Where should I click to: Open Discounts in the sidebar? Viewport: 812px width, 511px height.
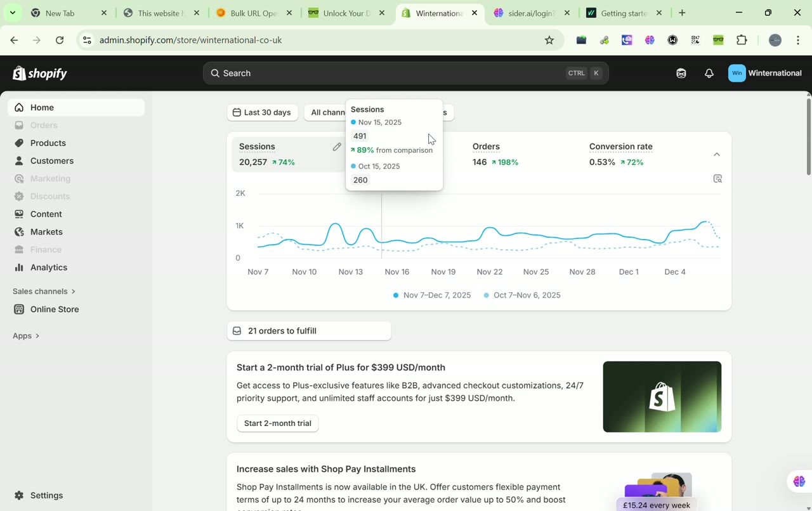point(76,197)
